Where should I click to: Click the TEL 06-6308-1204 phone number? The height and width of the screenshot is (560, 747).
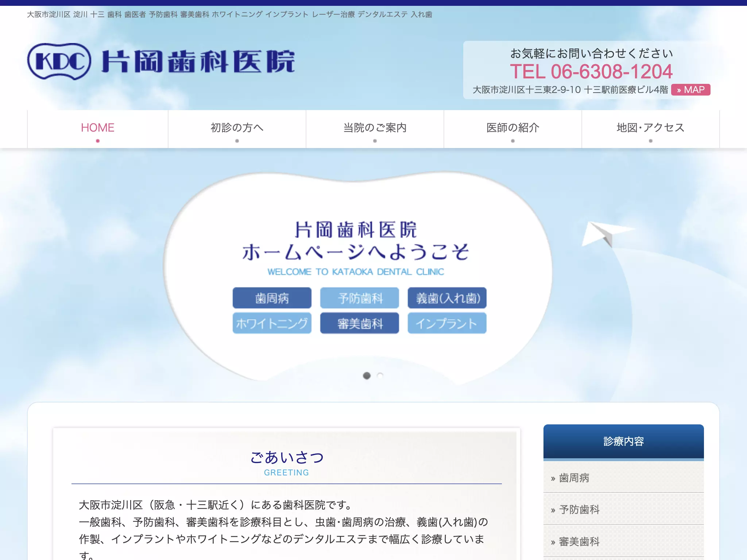(x=591, y=71)
